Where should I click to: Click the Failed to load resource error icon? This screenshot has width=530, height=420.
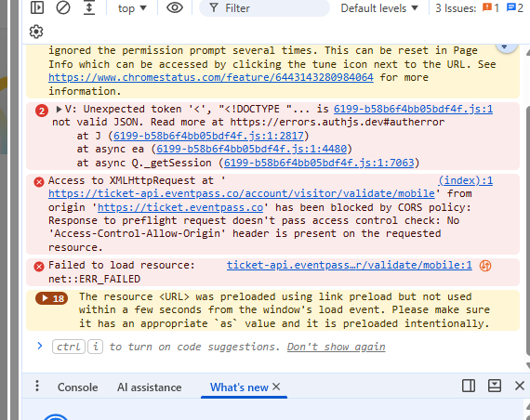[39, 267]
